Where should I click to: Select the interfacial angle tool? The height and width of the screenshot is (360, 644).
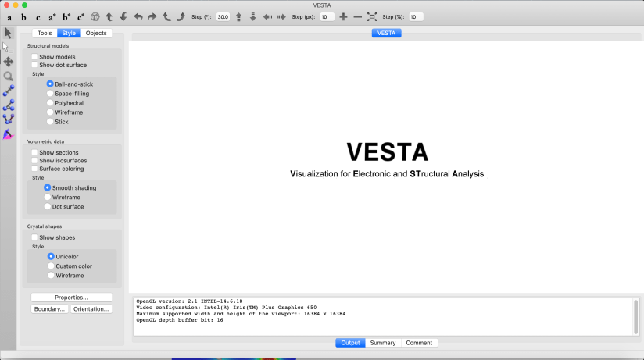9,134
